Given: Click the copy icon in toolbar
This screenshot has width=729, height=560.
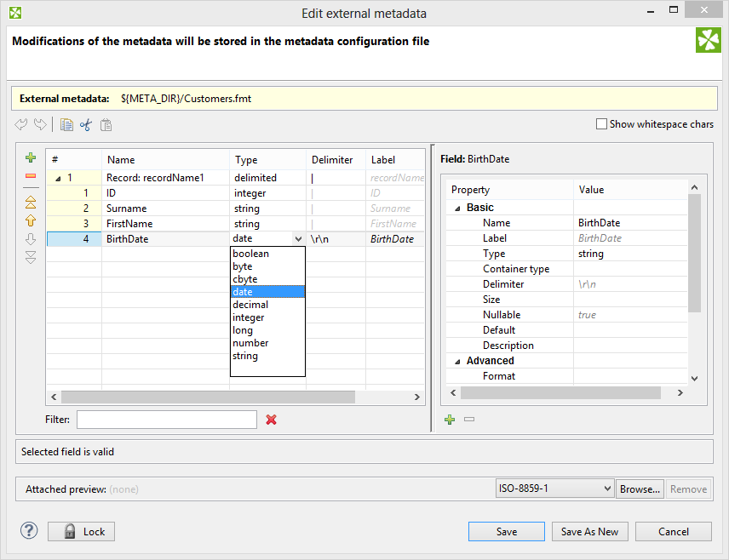Looking at the screenshot, I should tap(66, 125).
